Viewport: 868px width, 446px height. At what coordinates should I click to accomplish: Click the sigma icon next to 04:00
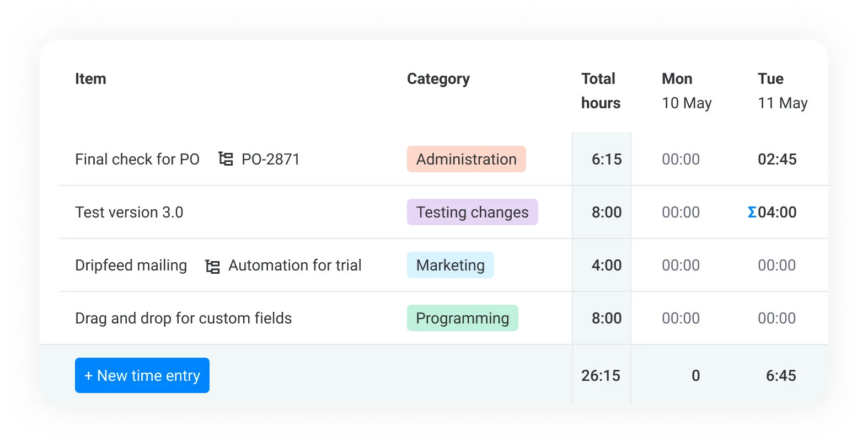(752, 212)
